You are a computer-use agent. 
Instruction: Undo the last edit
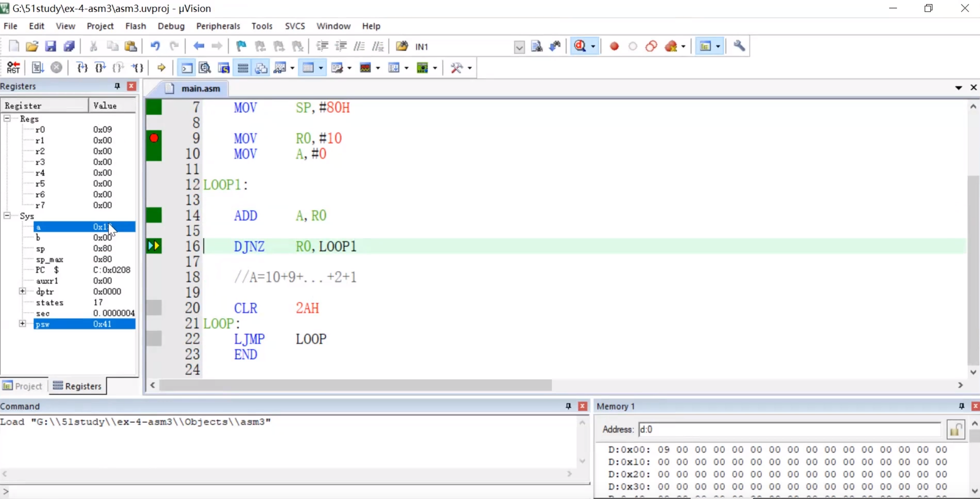point(155,46)
